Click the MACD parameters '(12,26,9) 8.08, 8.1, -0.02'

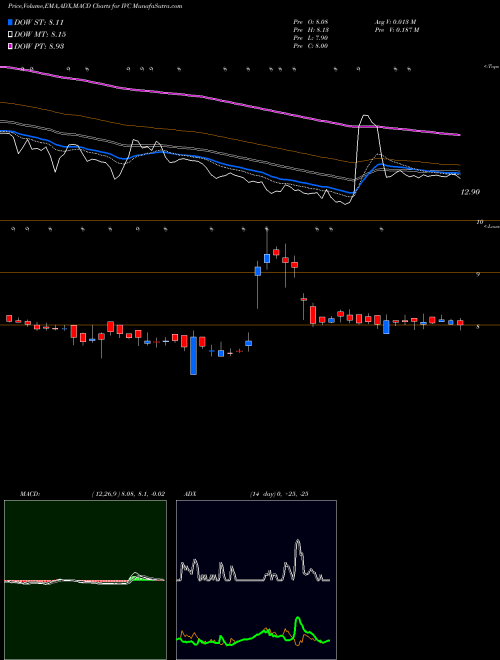128,494
